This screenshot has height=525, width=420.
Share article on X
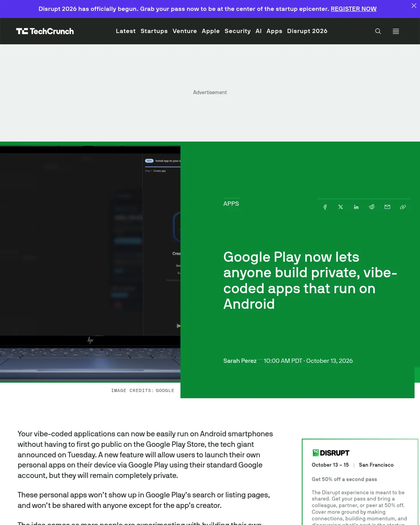[341, 207]
